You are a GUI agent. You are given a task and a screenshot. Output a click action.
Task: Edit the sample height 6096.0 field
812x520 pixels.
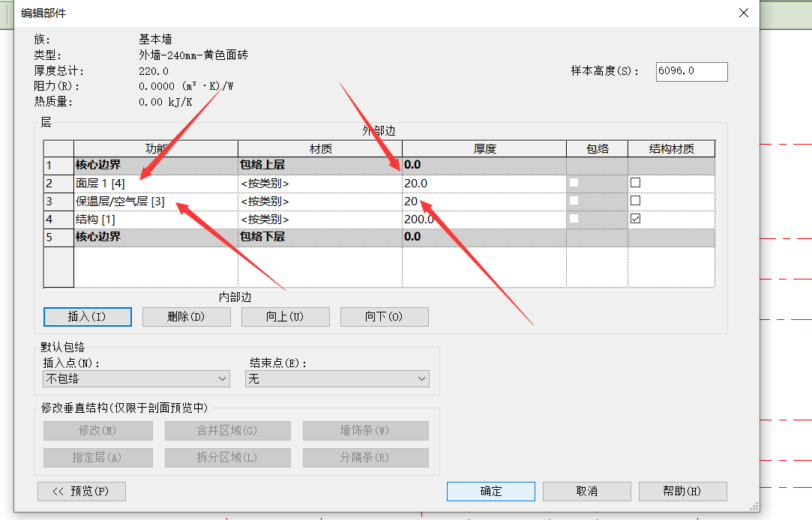tap(691, 71)
